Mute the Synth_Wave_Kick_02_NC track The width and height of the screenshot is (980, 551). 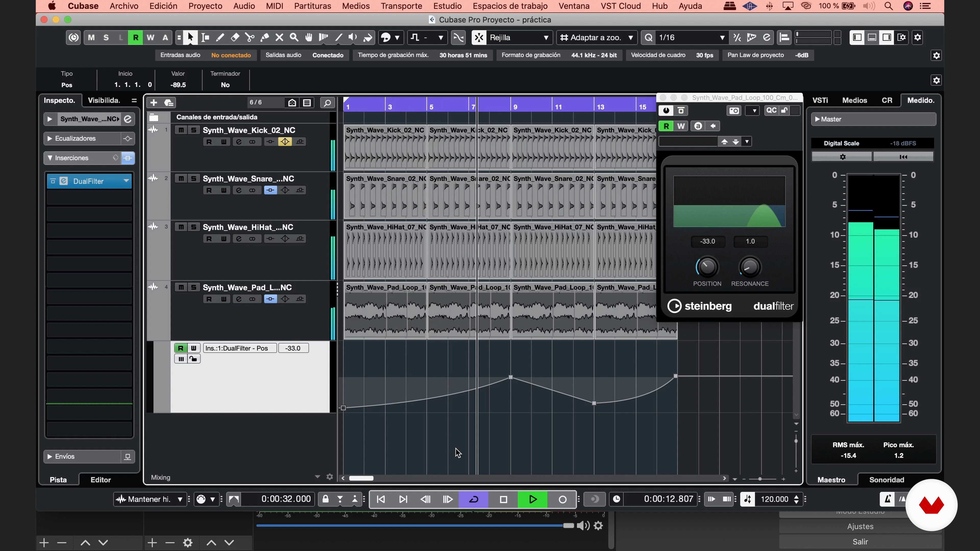(181, 130)
